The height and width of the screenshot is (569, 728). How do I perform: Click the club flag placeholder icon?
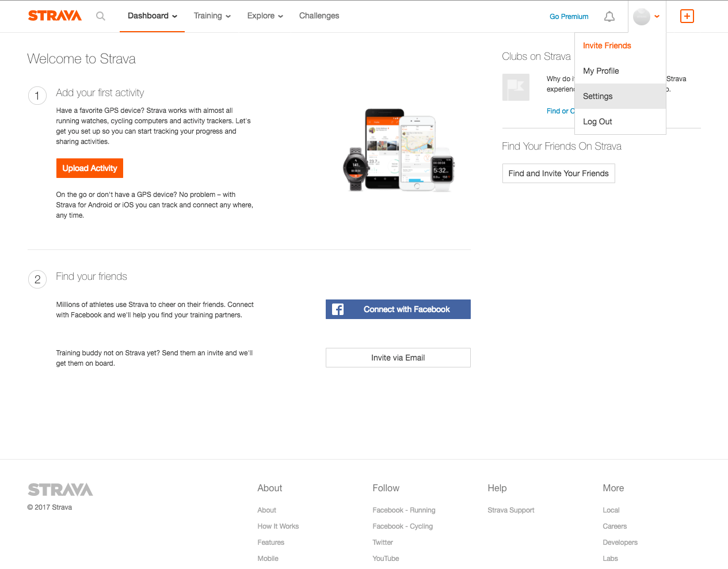pos(516,88)
